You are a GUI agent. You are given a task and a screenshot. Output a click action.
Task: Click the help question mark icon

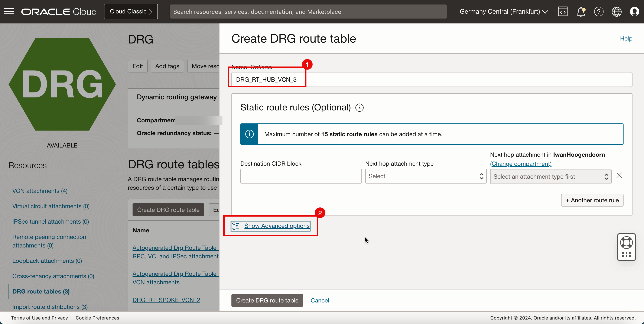coord(599,12)
